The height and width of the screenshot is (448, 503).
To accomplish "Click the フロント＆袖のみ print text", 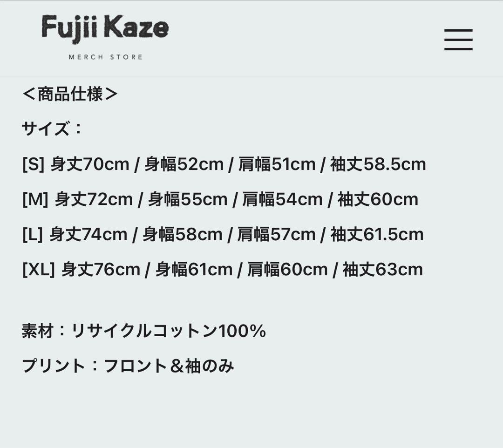I will point(169,366).
